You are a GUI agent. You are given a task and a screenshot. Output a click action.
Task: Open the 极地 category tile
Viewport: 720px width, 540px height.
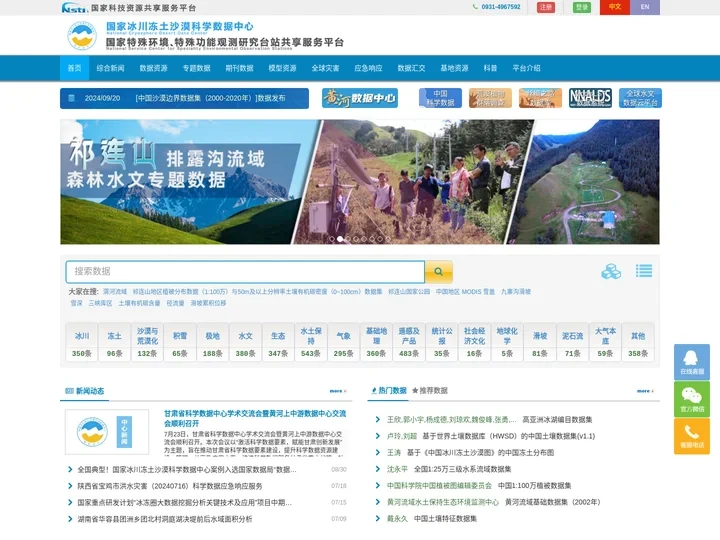point(213,342)
